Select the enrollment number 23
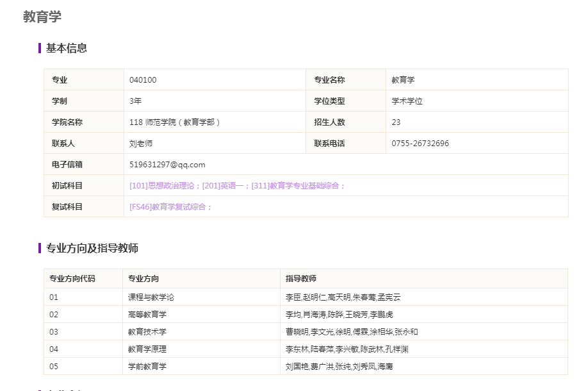 click(396, 122)
